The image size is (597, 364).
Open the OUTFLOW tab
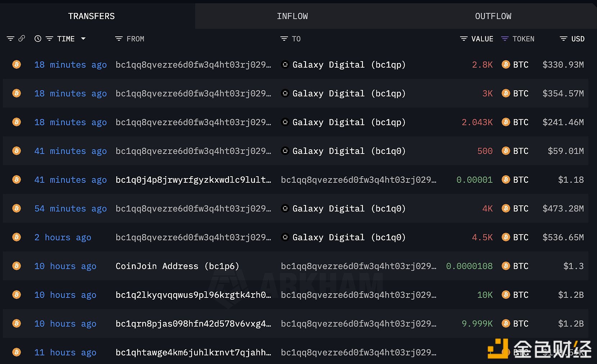493,16
